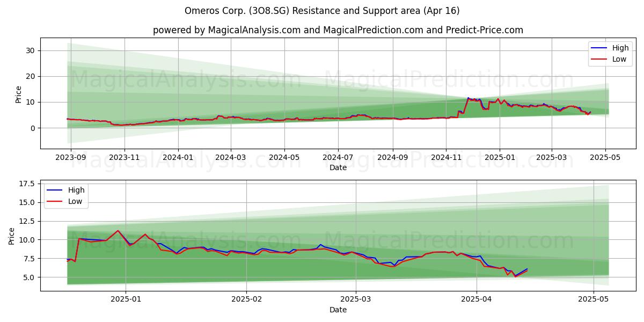Click the '12.5' price tick on the bottom chart
The image size is (644, 322).
point(28,221)
